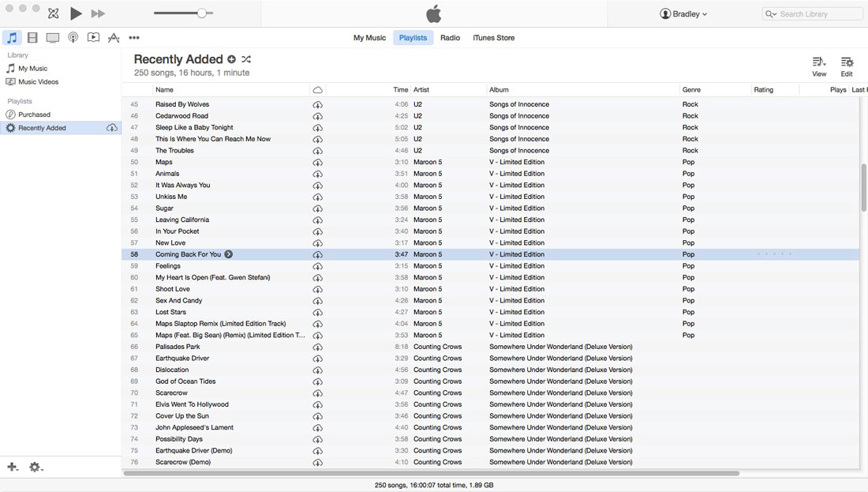The width and height of the screenshot is (868, 492).
Task: Click the vertical scrollbar thumb
Action: [x=863, y=187]
